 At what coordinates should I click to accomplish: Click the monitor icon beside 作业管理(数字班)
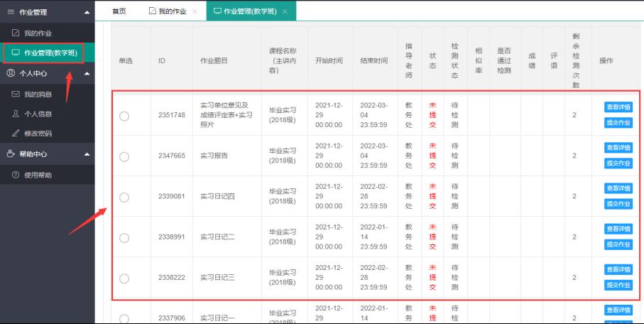tap(16, 53)
